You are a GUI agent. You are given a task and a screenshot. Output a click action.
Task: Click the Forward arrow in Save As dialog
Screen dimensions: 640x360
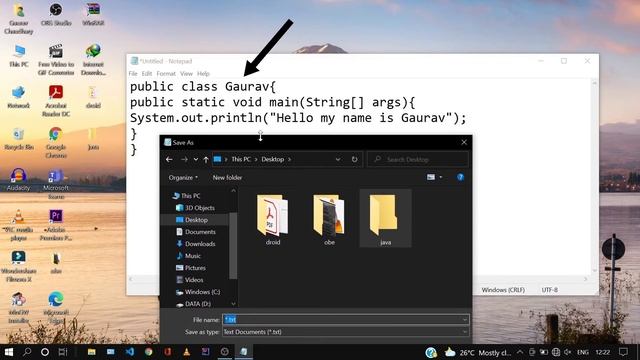pos(184,159)
